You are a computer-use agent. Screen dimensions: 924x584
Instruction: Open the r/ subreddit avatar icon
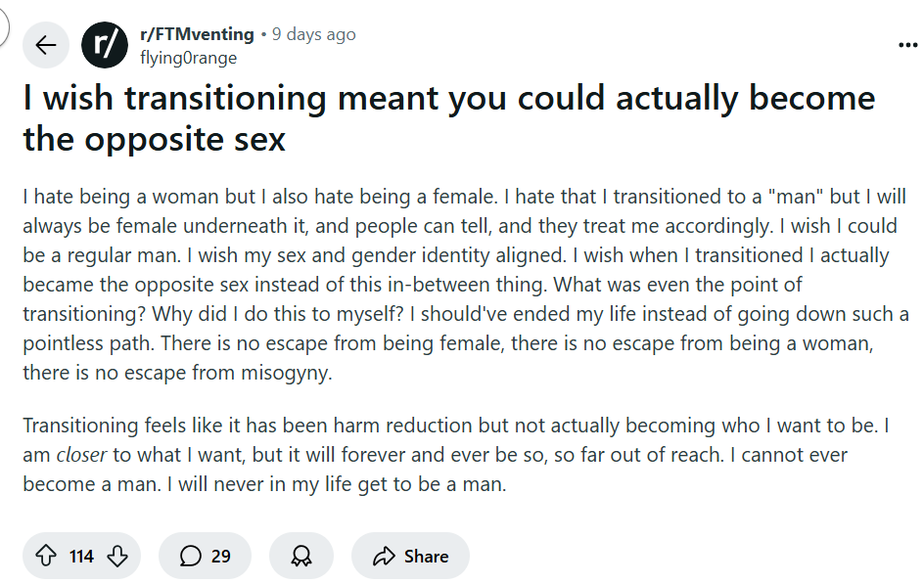[x=105, y=45]
